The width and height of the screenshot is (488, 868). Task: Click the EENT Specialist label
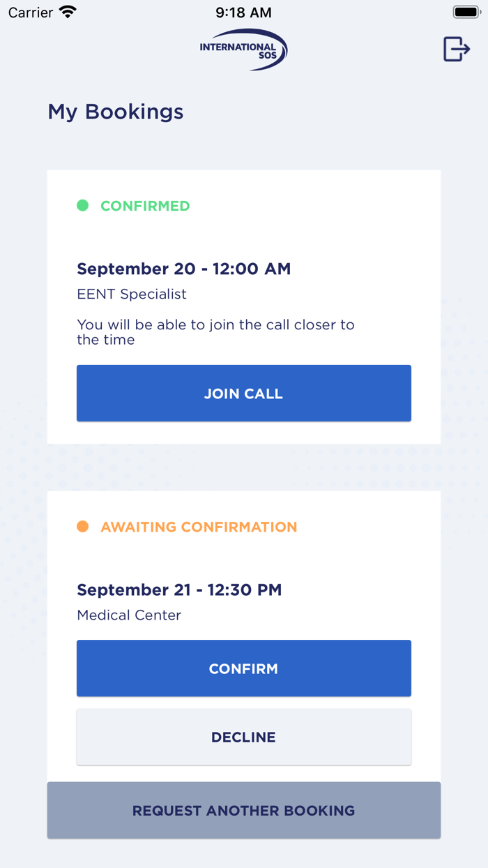click(131, 294)
